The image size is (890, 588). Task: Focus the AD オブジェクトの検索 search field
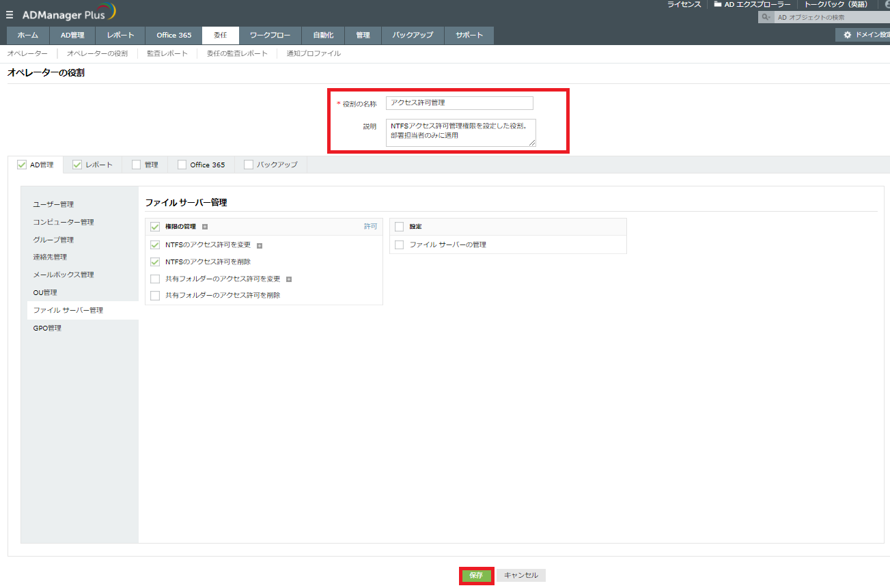tap(832, 17)
